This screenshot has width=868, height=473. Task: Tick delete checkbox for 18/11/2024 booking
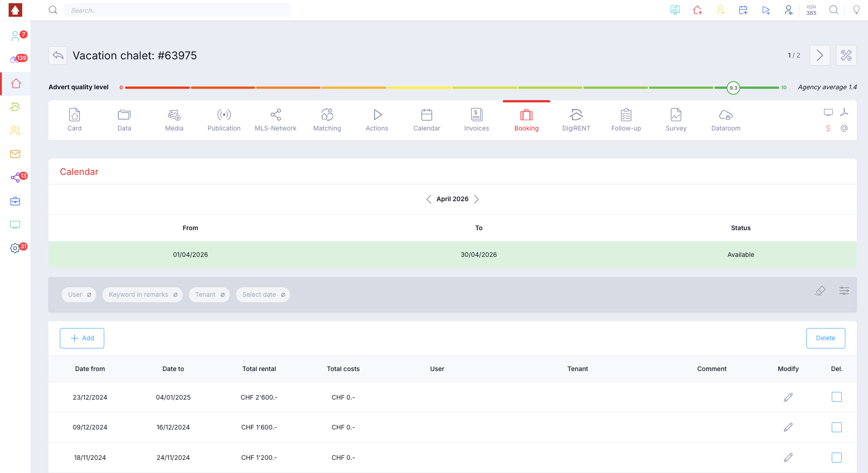(837, 458)
